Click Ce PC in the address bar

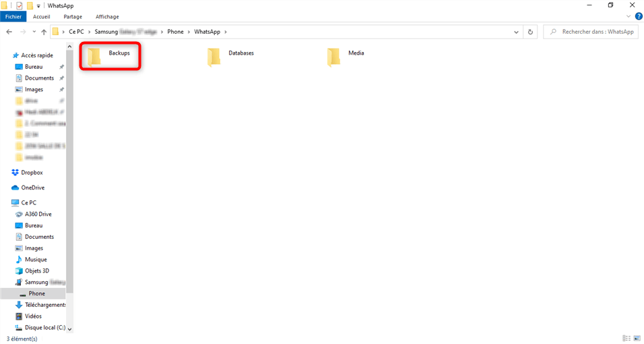click(76, 32)
